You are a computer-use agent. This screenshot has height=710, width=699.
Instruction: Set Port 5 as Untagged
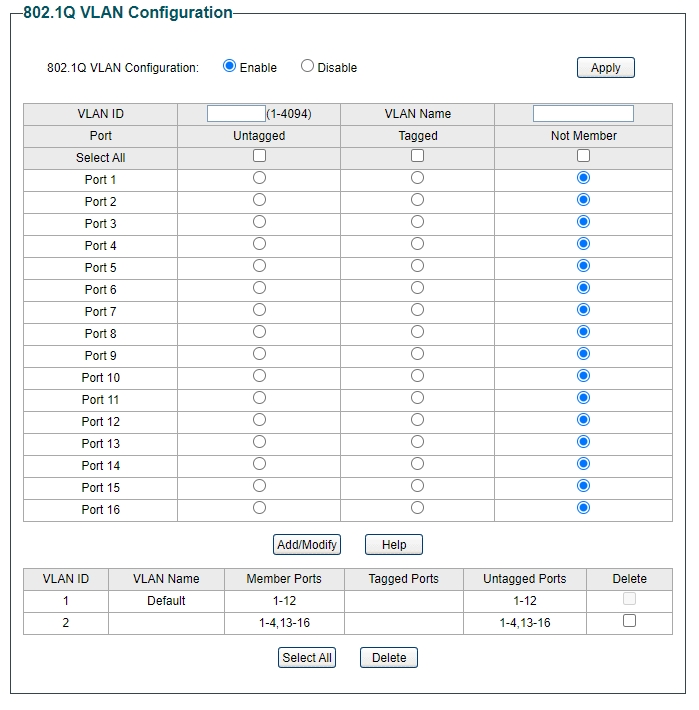pos(259,266)
